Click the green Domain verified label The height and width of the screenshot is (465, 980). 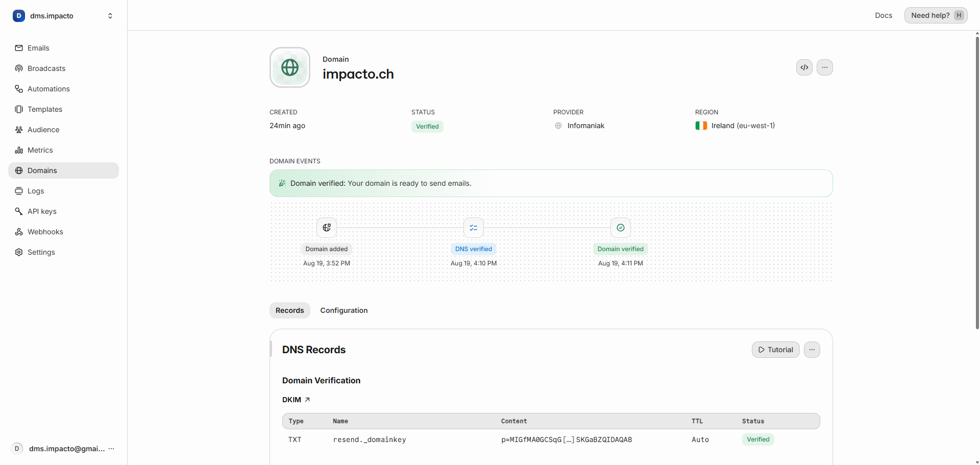pyautogui.click(x=621, y=249)
